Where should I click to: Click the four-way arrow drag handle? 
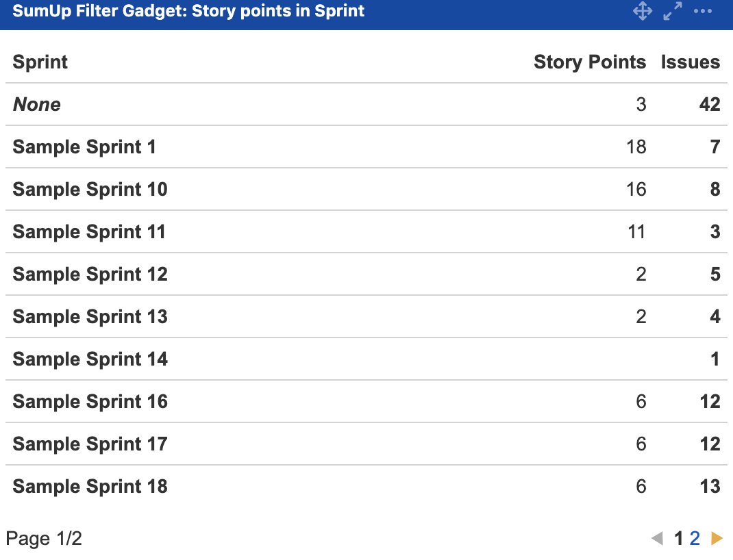tap(643, 11)
